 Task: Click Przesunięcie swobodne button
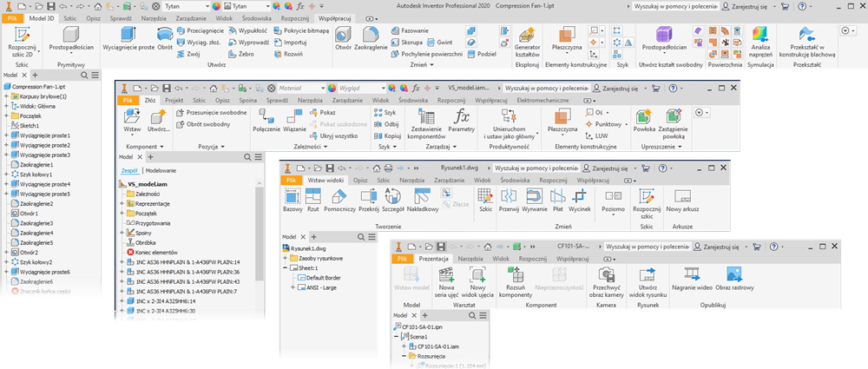pyautogui.click(x=212, y=113)
